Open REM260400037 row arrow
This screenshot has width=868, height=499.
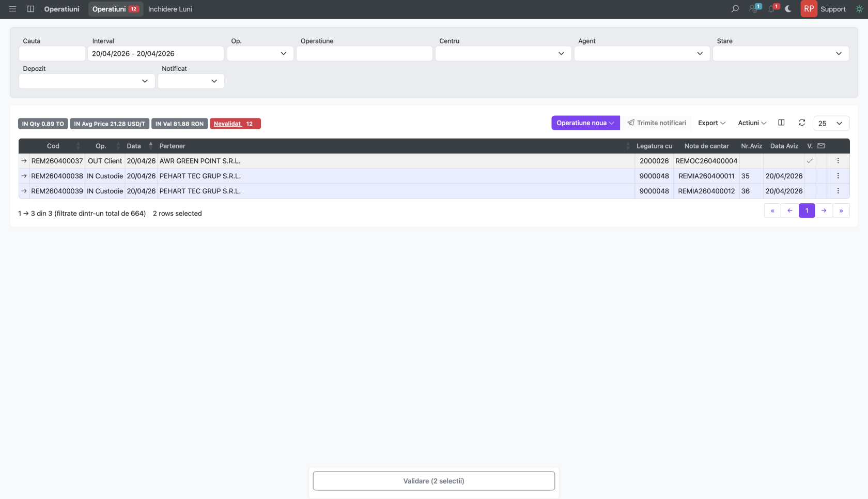coord(24,161)
